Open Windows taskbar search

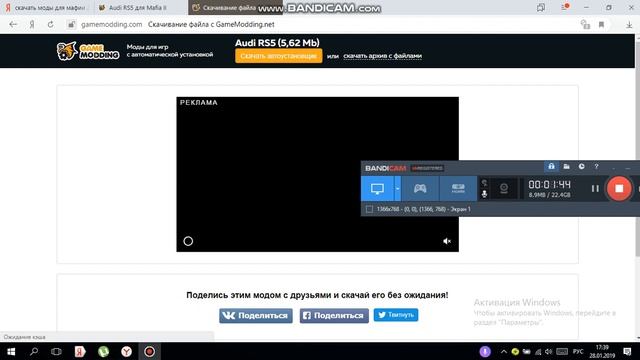[34, 351]
